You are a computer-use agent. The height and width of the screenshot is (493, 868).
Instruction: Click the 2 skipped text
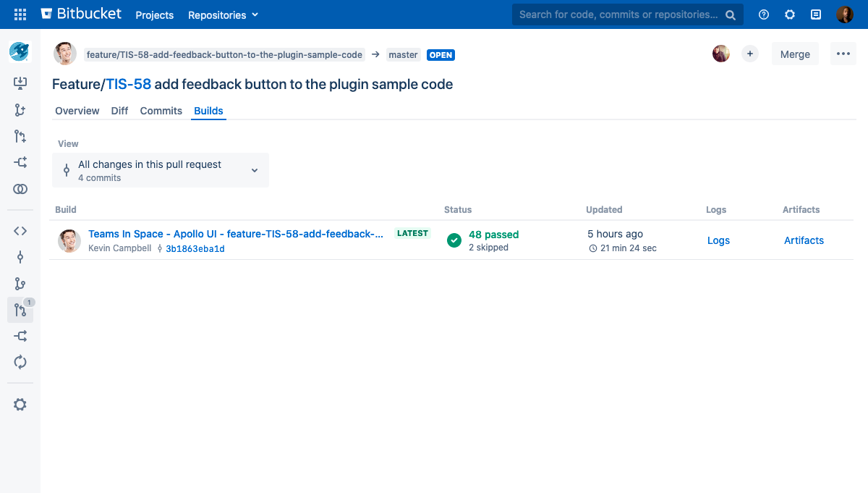pos(489,248)
